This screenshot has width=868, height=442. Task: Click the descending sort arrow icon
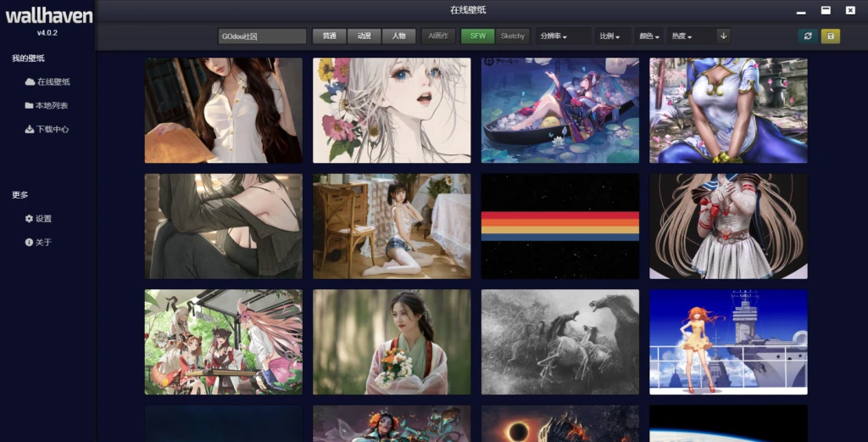723,36
